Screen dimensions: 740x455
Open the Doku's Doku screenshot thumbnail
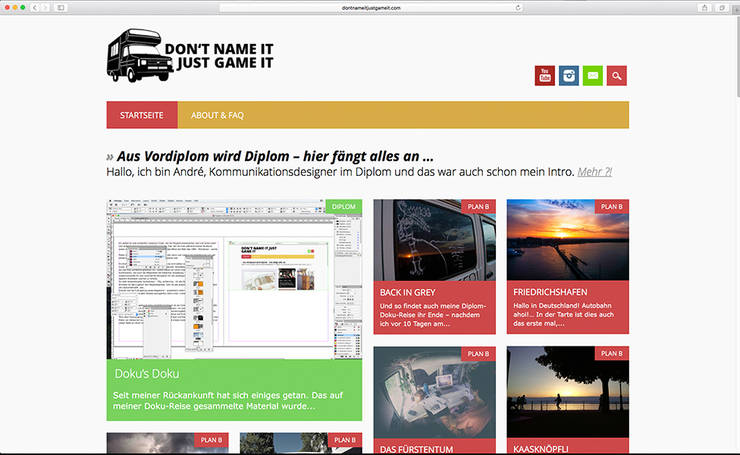[234, 279]
